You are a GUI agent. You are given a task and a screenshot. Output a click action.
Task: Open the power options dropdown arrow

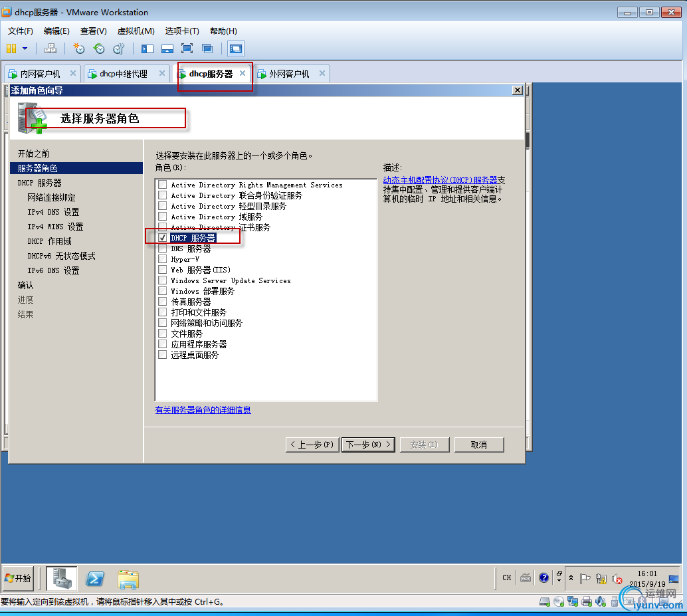pos(25,49)
